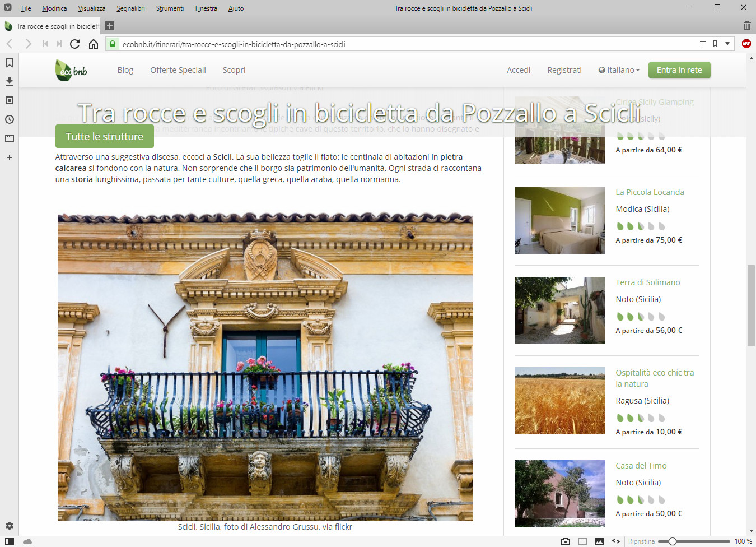This screenshot has width=756, height=547.
Task: Select the 'Tra rocce e scogli' tab
Action: [x=52, y=26]
